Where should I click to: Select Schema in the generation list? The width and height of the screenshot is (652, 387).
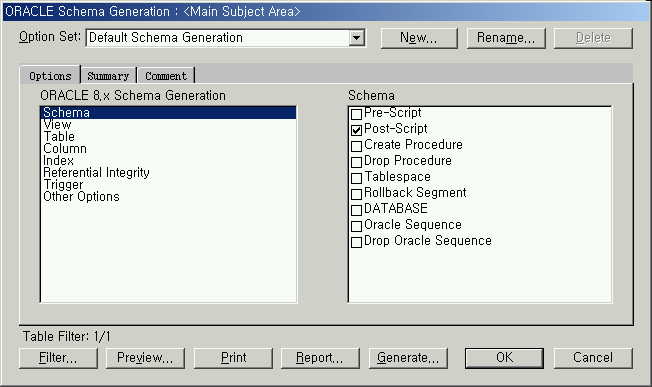point(168,113)
